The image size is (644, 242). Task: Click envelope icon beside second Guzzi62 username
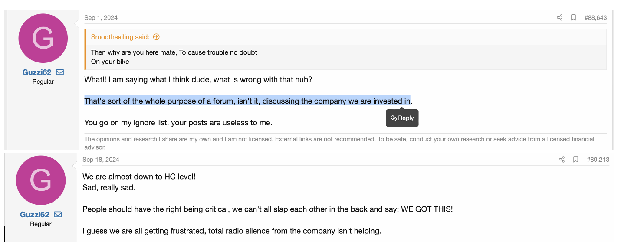tap(58, 215)
